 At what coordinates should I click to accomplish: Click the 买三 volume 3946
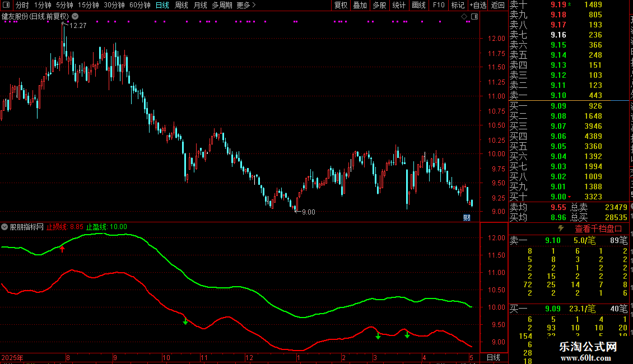pos(593,126)
